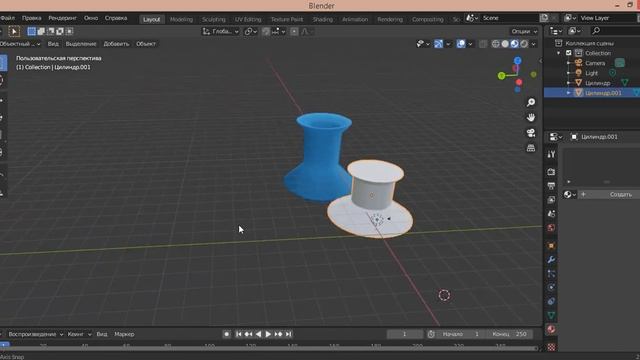Open the Output properties tab

coord(551,186)
